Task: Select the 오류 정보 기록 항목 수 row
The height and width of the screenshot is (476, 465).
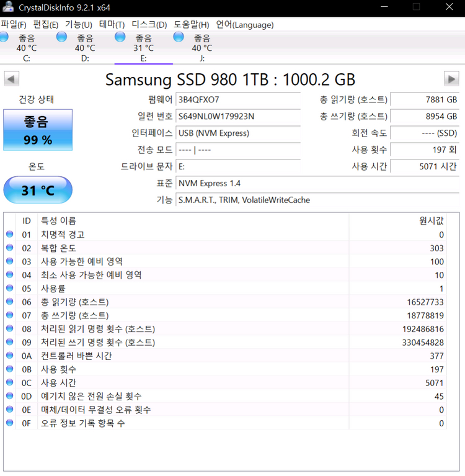Action: click(225, 423)
